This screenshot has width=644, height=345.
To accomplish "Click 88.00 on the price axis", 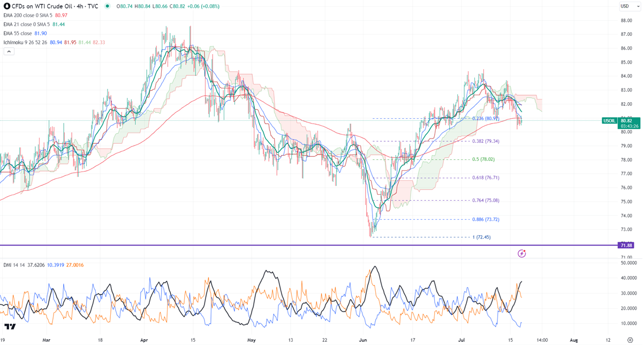I will click(x=627, y=20).
